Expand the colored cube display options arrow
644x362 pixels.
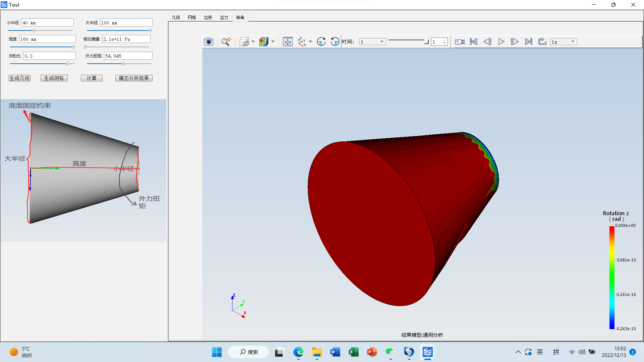tap(273, 42)
